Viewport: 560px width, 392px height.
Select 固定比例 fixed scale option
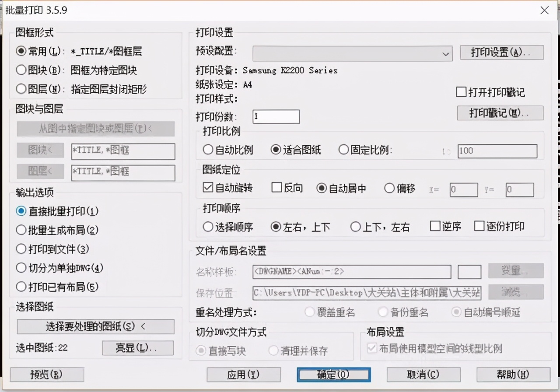point(344,150)
